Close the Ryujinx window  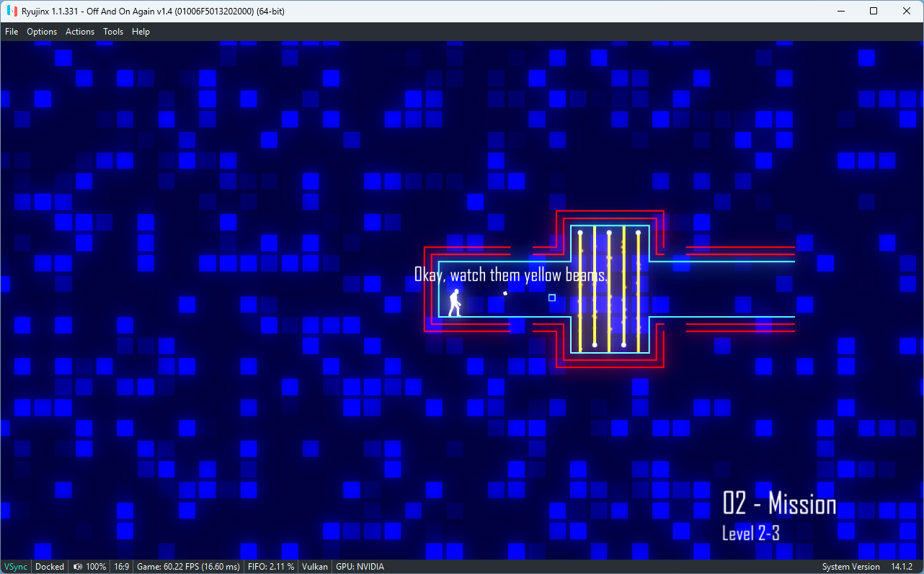click(x=907, y=11)
